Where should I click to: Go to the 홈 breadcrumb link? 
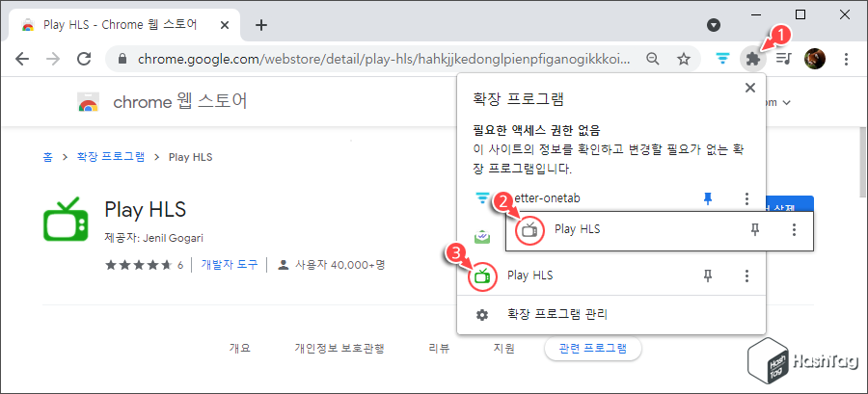(47, 157)
